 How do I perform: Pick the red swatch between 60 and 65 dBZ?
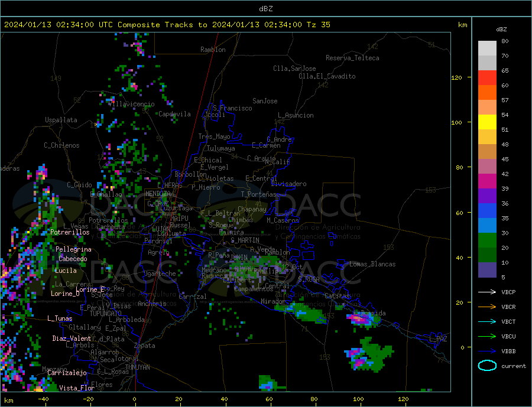[x=487, y=77]
